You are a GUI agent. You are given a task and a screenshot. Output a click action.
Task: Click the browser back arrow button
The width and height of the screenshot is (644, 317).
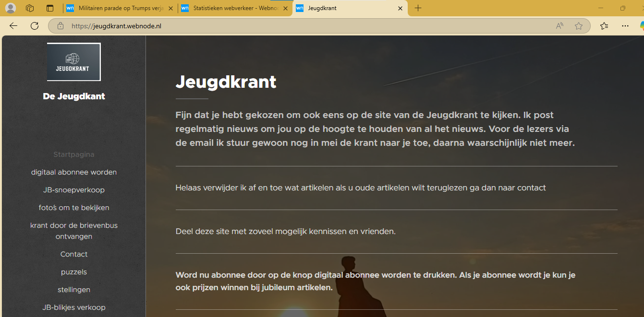point(13,26)
